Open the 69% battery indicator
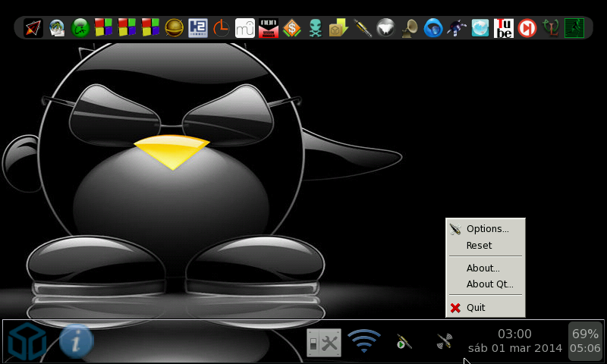The height and width of the screenshot is (364, 607). 585,340
